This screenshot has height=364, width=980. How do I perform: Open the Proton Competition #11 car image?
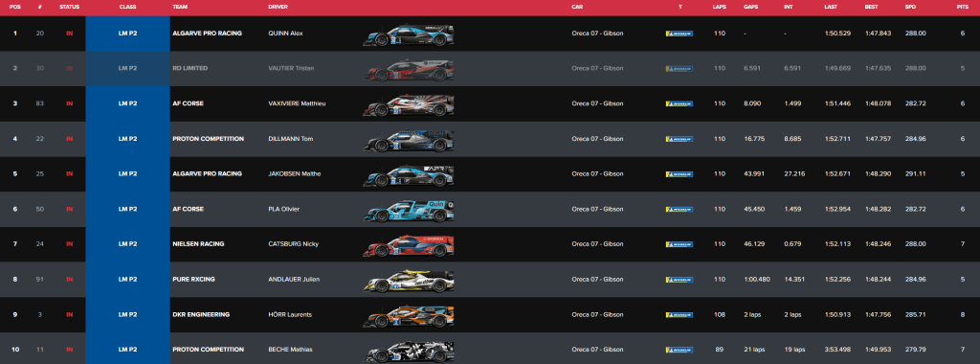pos(408,351)
